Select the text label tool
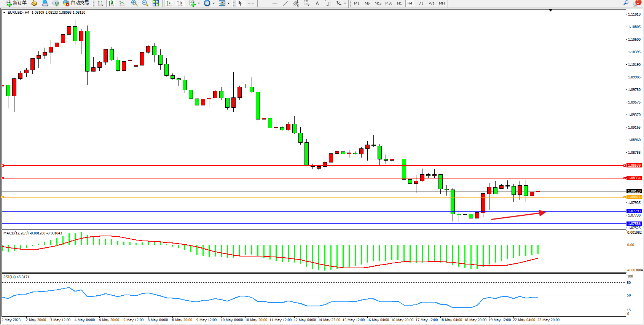The image size is (644, 325). pos(328,3)
